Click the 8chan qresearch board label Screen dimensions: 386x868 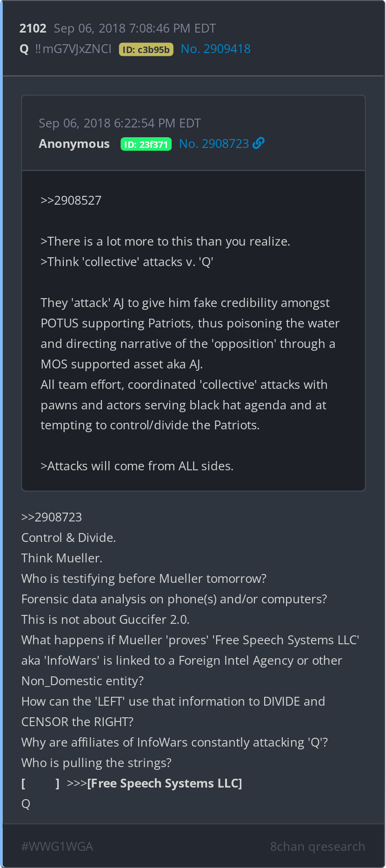(x=318, y=846)
